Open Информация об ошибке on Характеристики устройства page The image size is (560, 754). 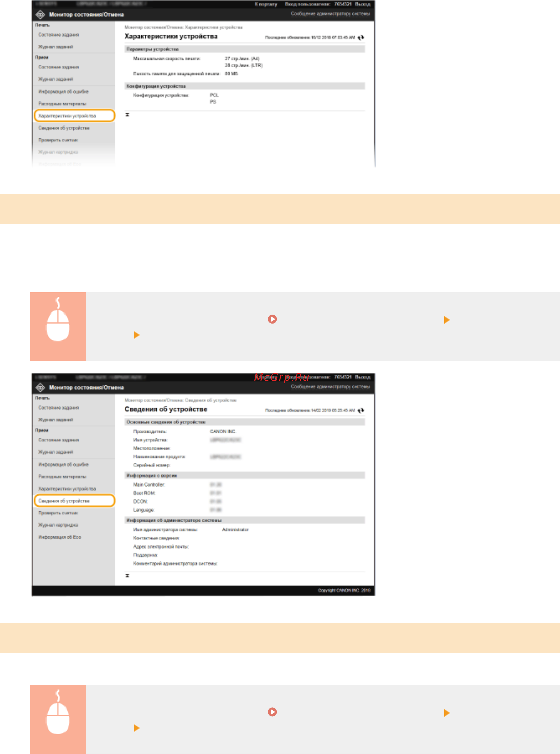[63, 92]
